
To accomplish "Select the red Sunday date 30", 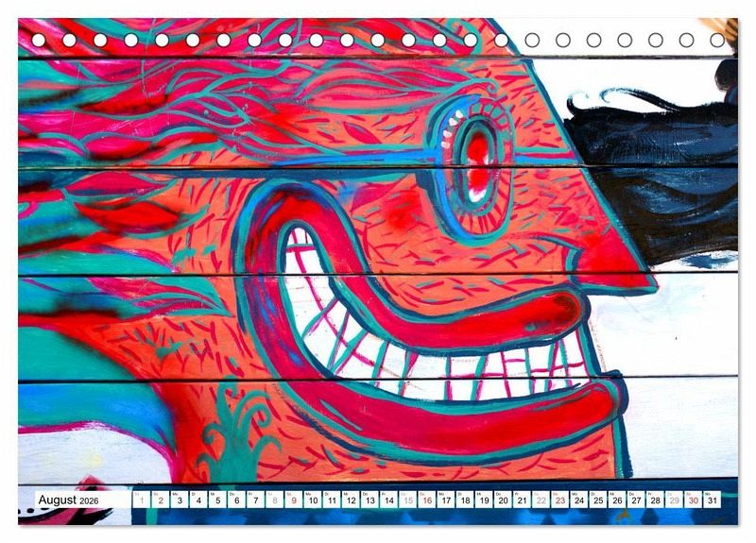I will coord(694,500).
